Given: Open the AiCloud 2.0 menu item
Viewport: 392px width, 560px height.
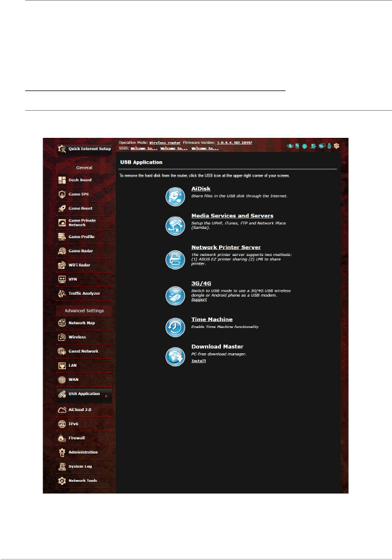Looking at the screenshot, I should tap(84, 410).
